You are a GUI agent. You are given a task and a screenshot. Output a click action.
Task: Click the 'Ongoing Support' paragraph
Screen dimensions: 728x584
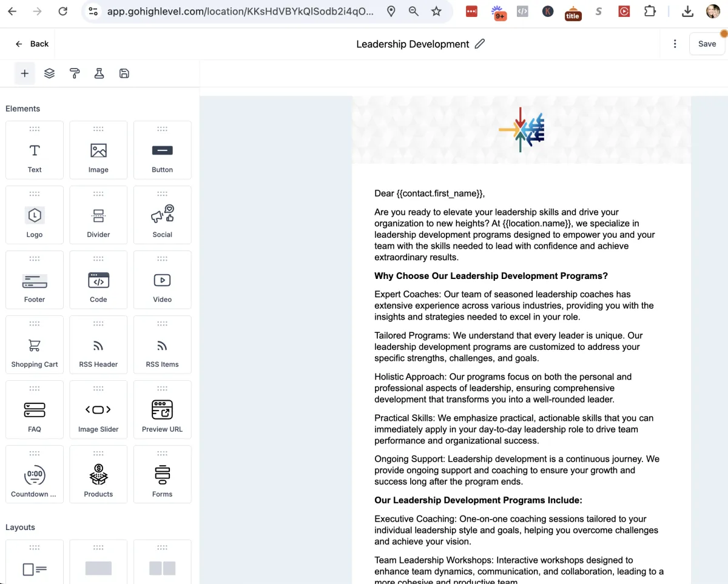click(x=517, y=471)
